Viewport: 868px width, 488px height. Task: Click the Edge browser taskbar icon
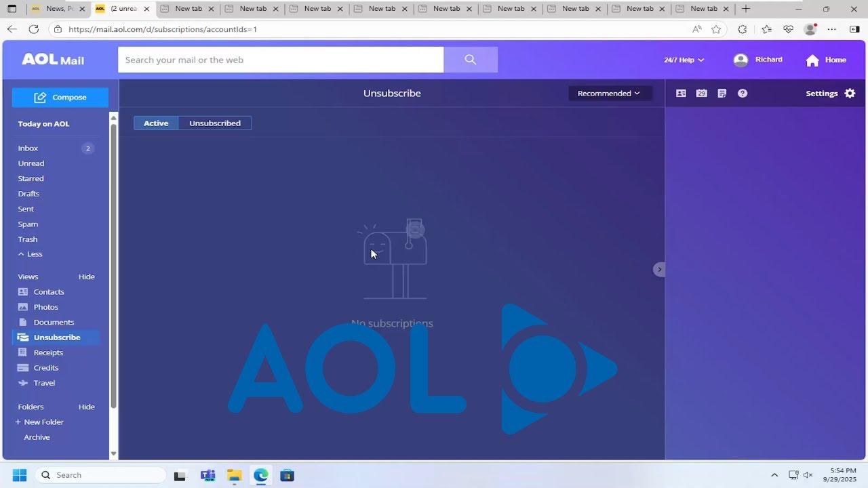(x=260, y=475)
